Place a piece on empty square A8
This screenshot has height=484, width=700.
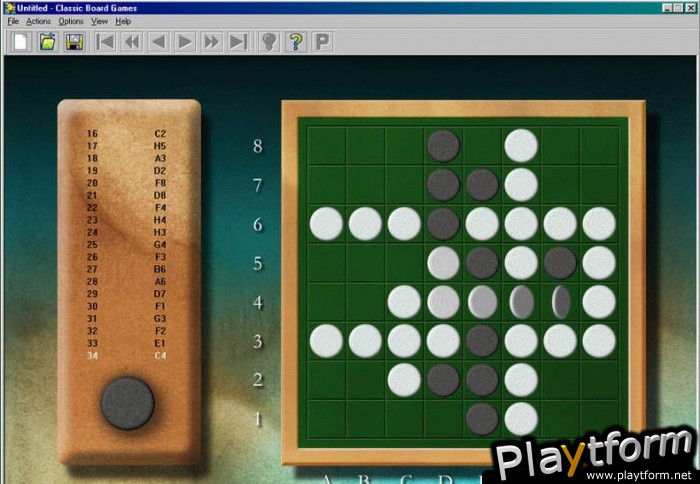pos(326,146)
